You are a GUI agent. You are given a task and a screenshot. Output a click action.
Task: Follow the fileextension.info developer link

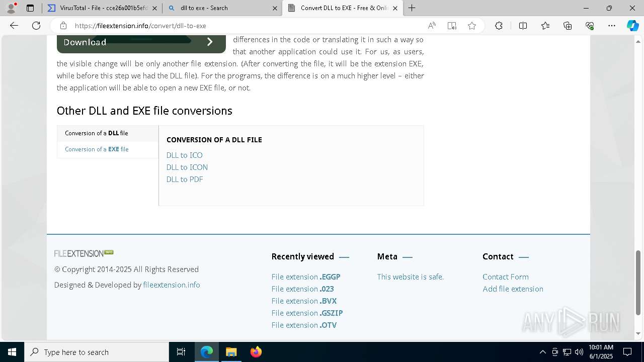172,285
